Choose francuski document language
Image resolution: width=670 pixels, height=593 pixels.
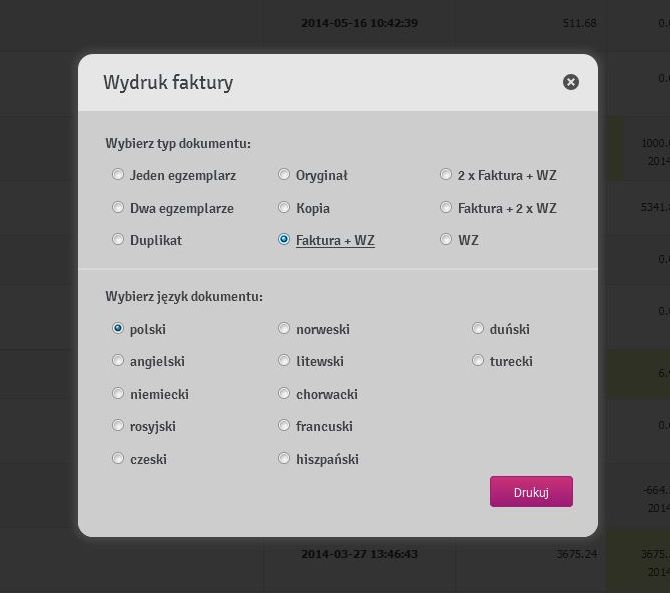click(284, 426)
